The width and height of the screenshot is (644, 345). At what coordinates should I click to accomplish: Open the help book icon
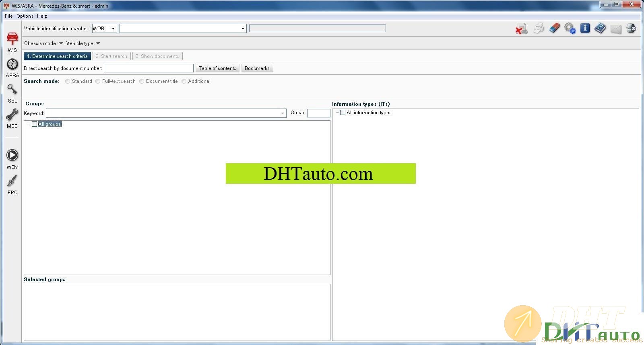(600, 28)
